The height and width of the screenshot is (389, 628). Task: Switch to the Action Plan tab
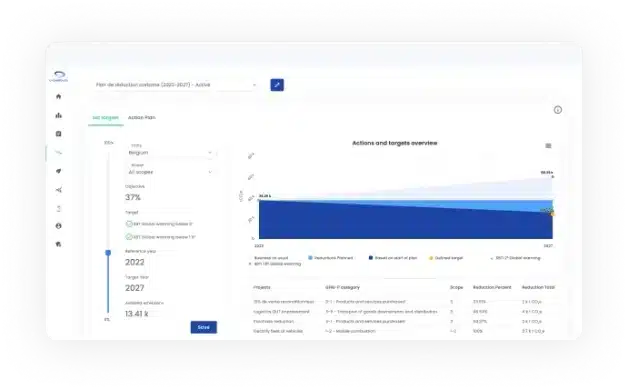click(x=141, y=117)
